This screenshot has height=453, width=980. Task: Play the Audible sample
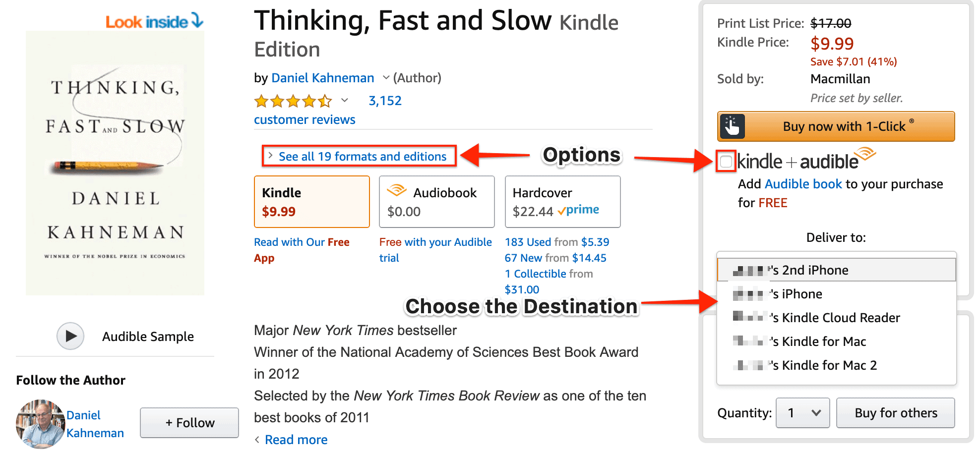click(71, 337)
